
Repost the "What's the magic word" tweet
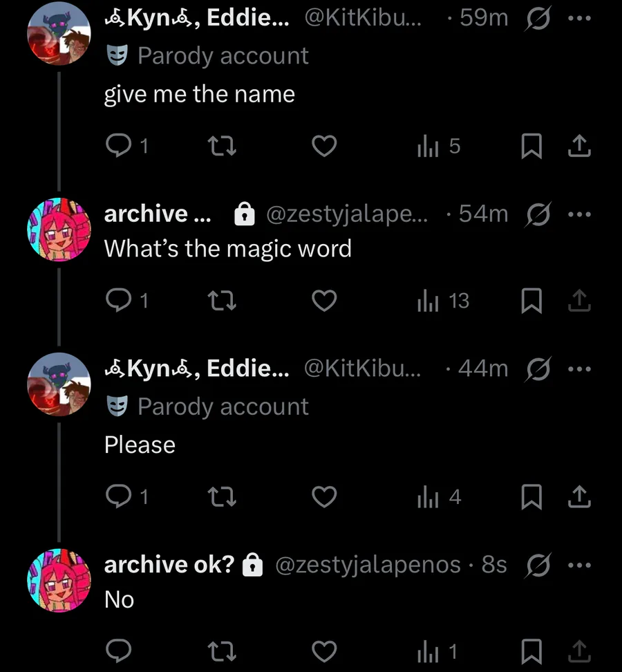tap(223, 301)
